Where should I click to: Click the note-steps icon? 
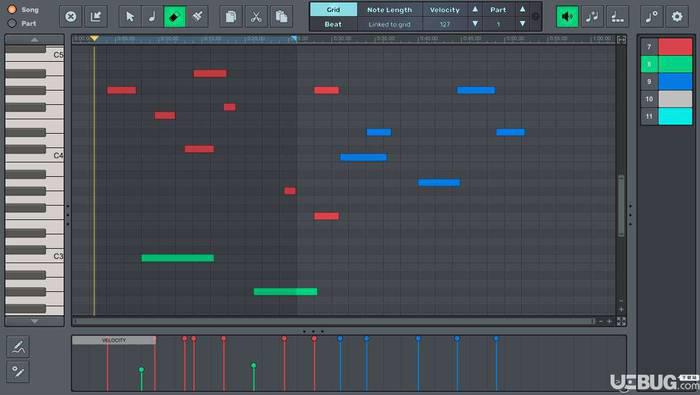[617, 17]
